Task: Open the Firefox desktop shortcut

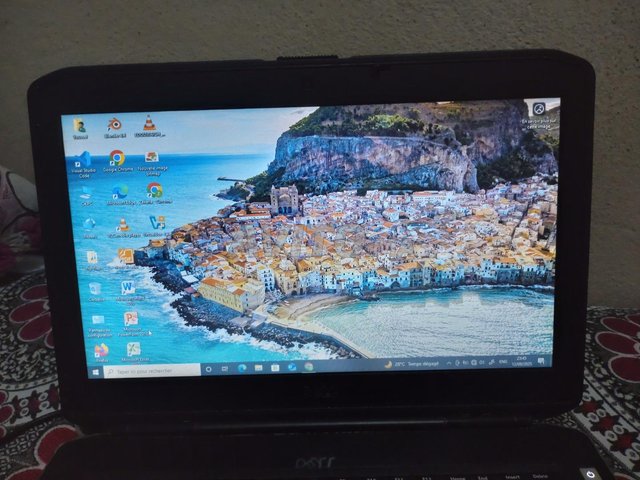Action: tap(101, 351)
